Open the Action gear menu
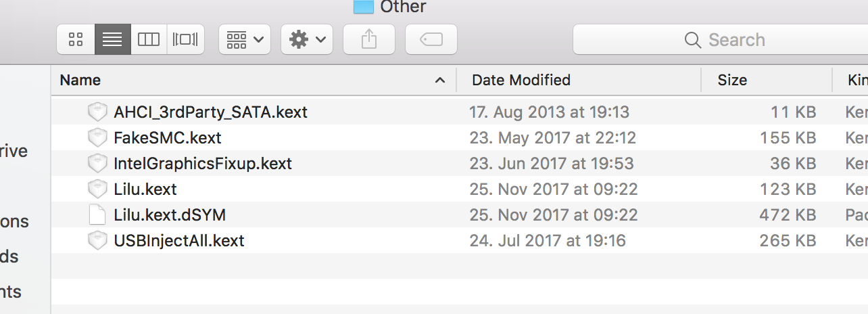The height and width of the screenshot is (314, 868). [307, 40]
